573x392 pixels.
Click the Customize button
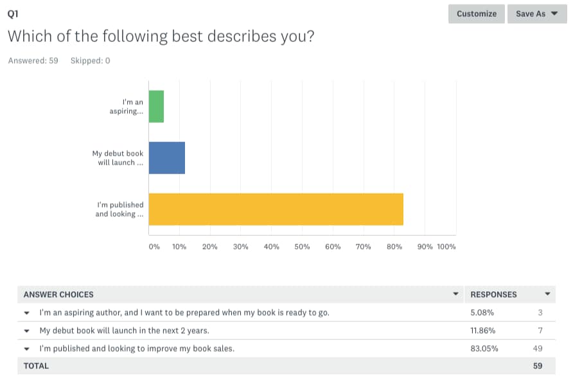click(x=476, y=14)
